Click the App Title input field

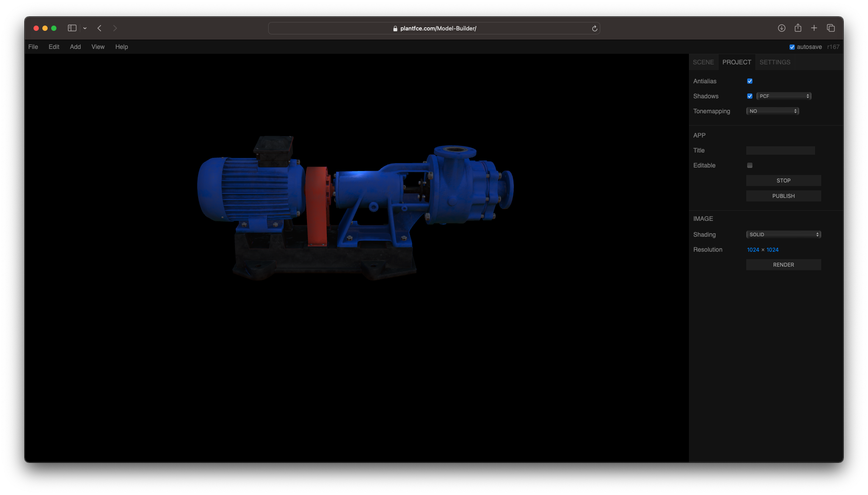[x=780, y=150]
